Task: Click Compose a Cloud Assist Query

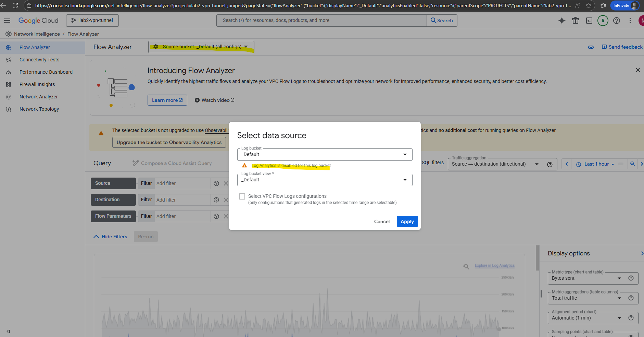Action: [172, 164]
